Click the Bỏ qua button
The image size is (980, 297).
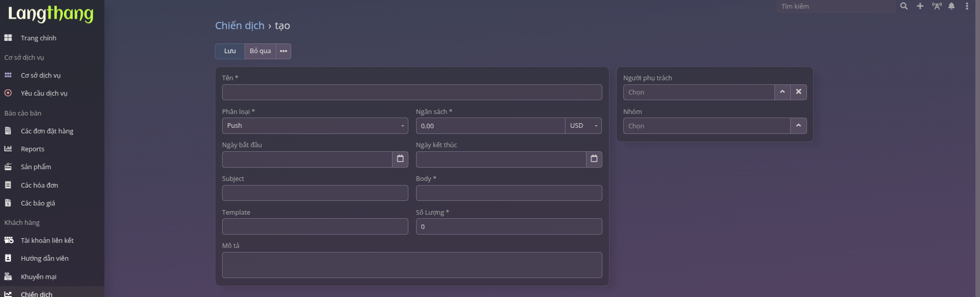[x=260, y=51]
